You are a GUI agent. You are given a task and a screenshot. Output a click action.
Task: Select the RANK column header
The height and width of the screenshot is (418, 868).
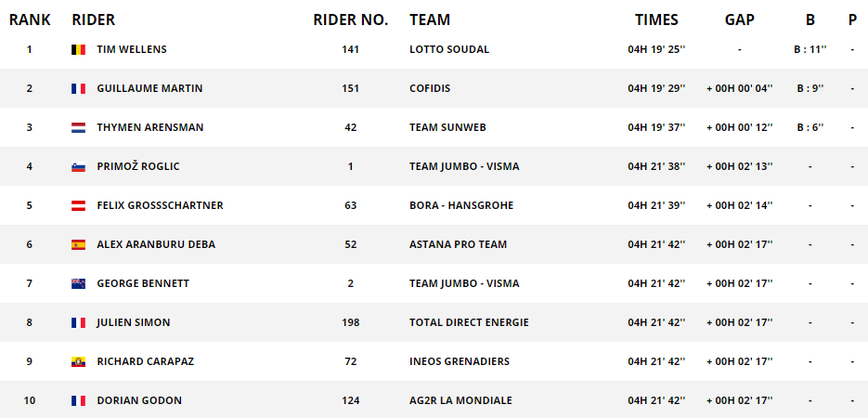coord(30,20)
